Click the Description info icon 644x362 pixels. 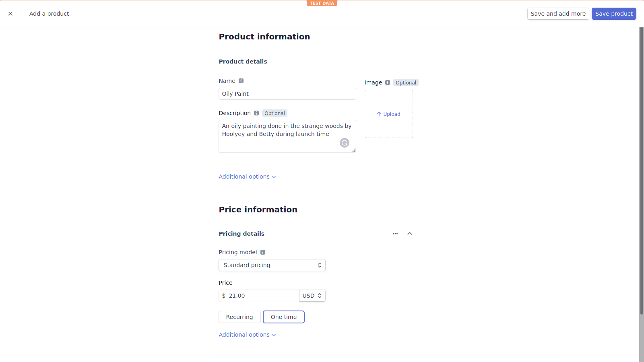click(x=256, y=113)
